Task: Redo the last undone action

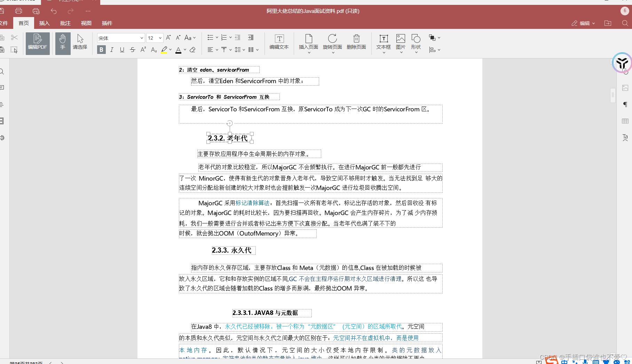Action: (71, 11)
